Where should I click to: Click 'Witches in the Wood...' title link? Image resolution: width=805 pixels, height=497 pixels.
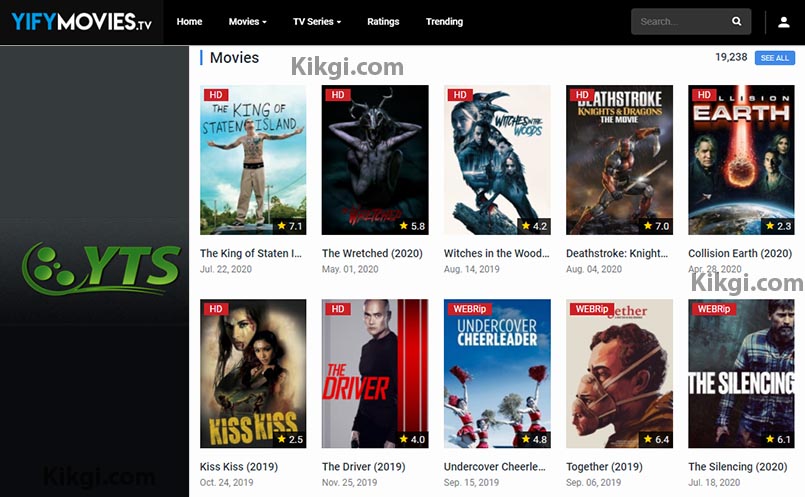point(496,253)
